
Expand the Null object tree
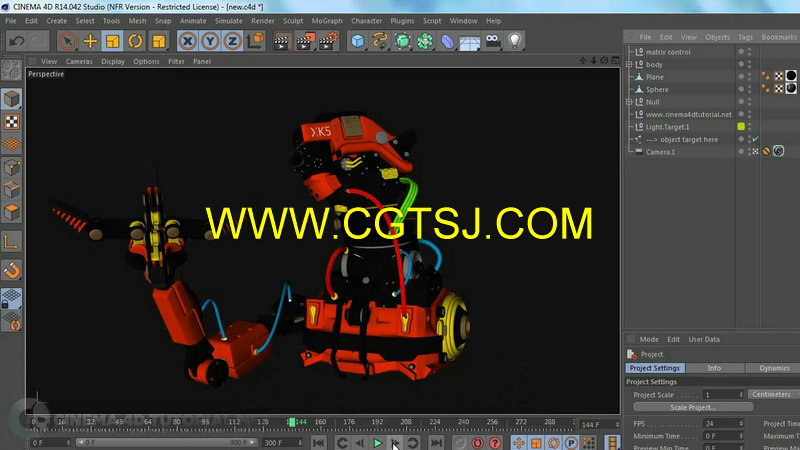(629, 102)
